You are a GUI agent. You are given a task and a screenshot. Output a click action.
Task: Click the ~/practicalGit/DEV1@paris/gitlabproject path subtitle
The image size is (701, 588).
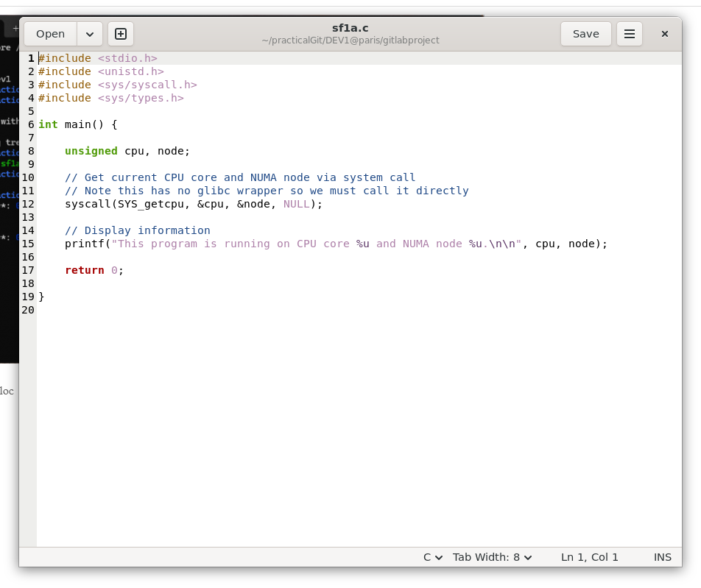click(x=350, y=40)
